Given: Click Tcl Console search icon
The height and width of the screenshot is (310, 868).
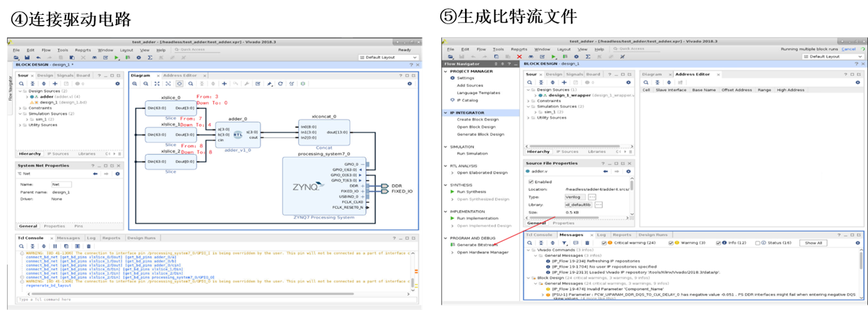Looking at the screenshot, I should click(x=21, y=246).
